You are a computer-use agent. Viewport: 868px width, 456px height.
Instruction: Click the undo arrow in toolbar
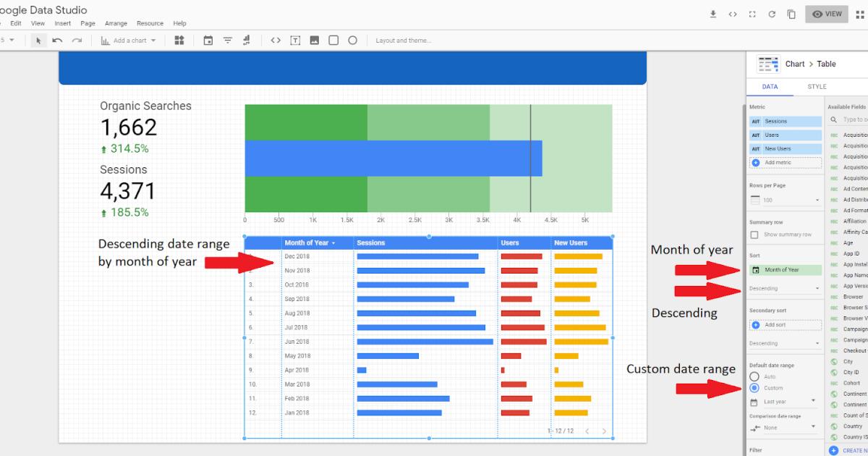coord(58,41)
